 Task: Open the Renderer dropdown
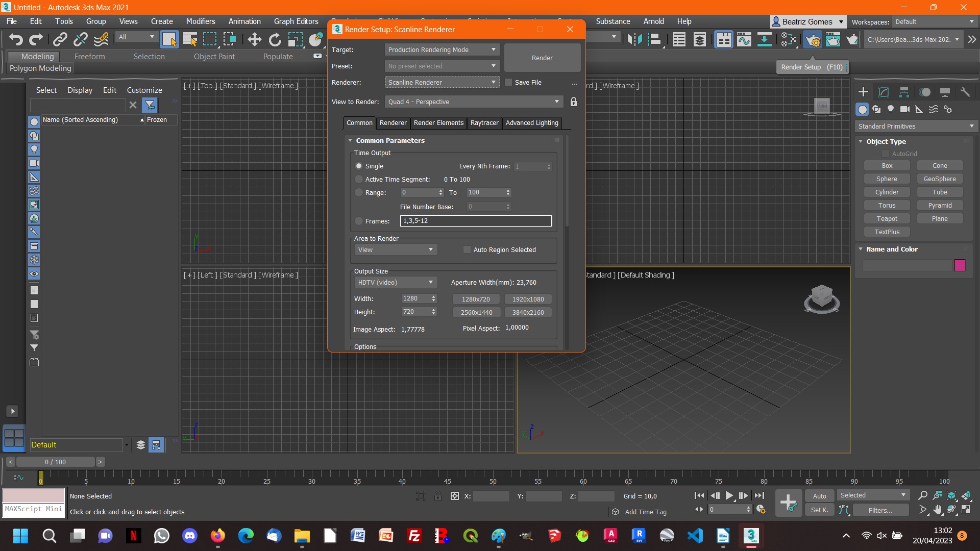(442, 82)
